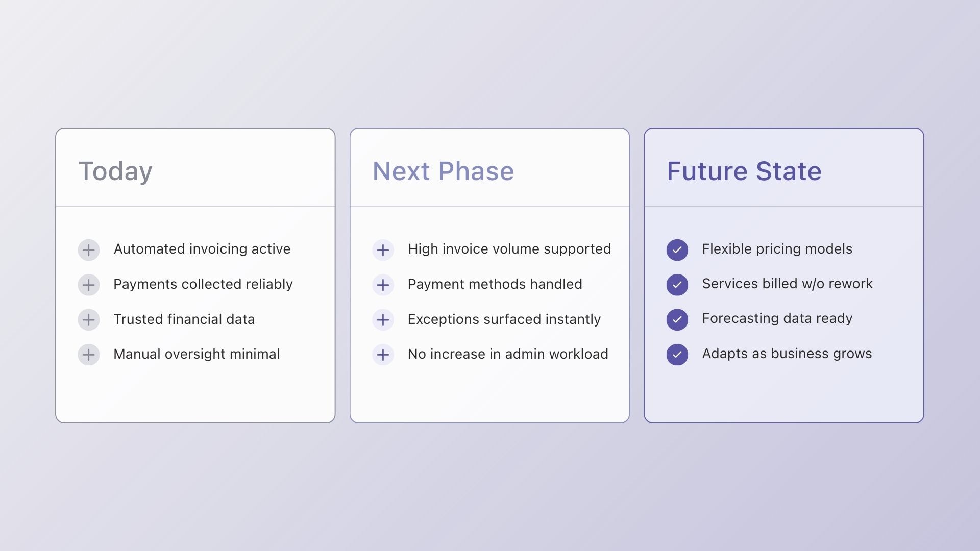Click plus icon beside High invoice volume supported
This screenshot has width=980, height=551.
tap(383, 250)
